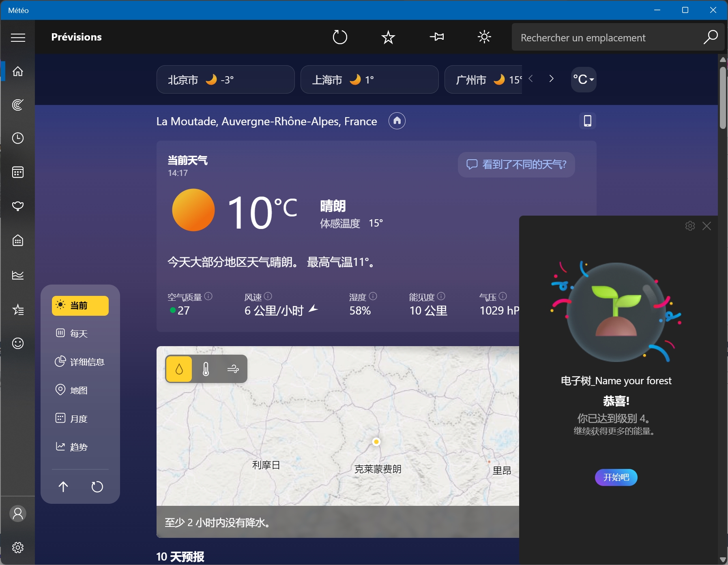Screen dimensions: 728x565
Task: Show previous city cards arrow
Action: click(531, 79)
